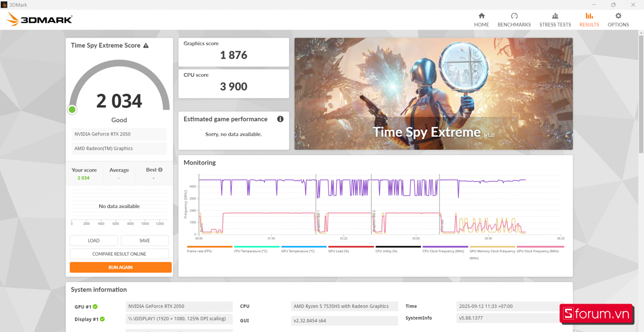This screenshot has width=644, height=332.
Task: Open the HOME tab house icon
Action: (x=481, y=16)
